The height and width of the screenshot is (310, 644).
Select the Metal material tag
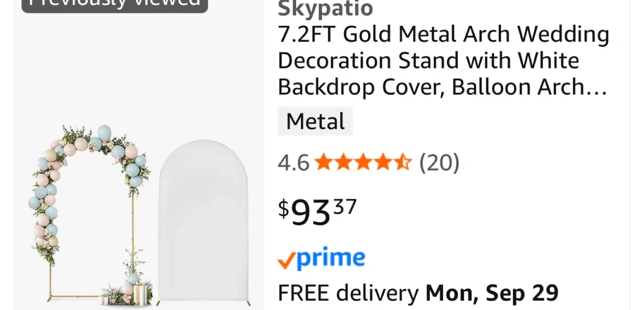tap(315, 121)
